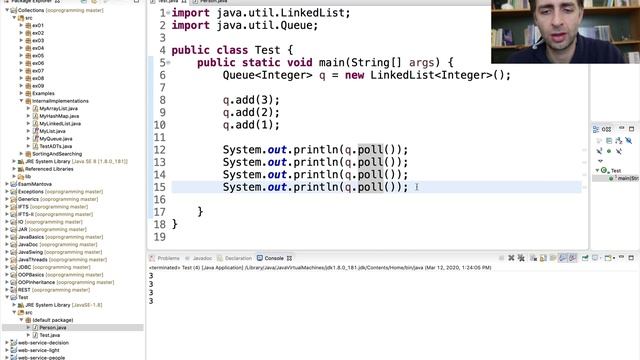
Task: Collapse the Collections src folder
Action: click(x=14, y=18)
